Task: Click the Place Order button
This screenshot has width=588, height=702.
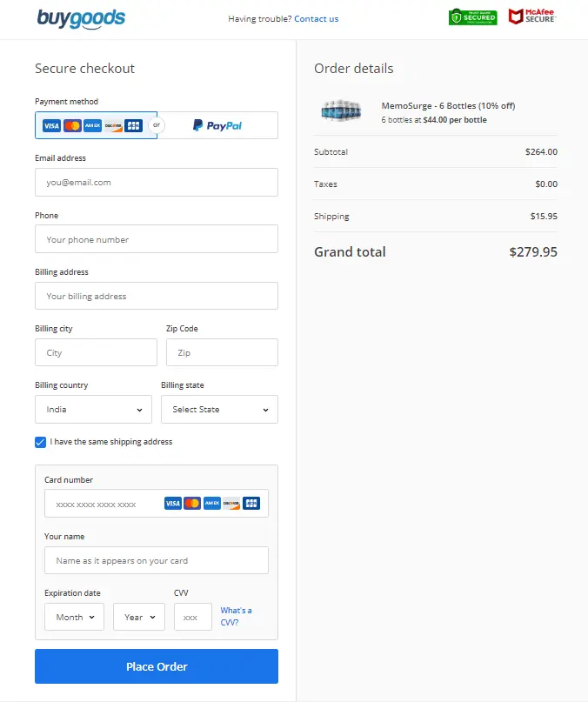Action: pos(156,665)
